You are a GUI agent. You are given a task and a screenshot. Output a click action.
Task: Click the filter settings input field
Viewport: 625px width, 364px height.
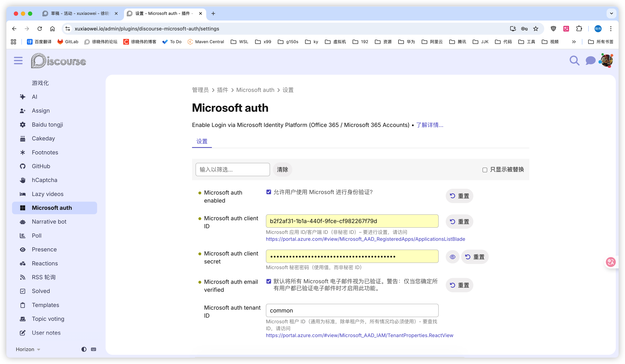tap(232, 169)
